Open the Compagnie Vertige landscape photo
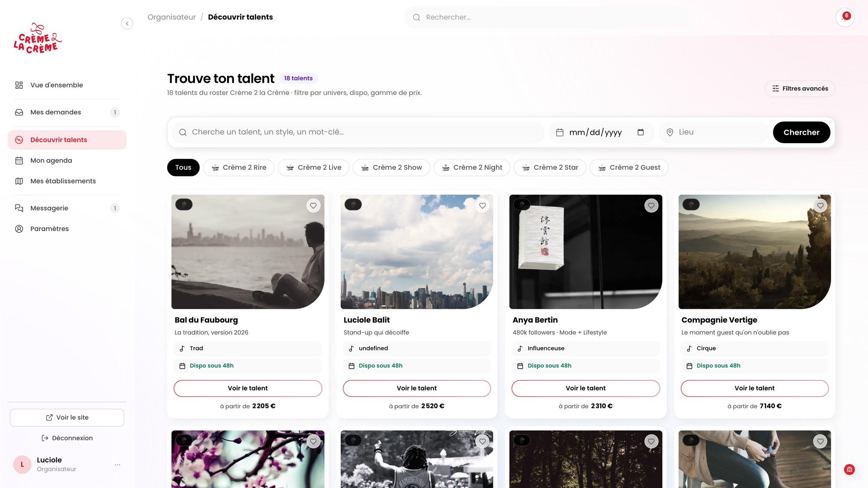The height and width of the screenshot is (488, 868). tap(754, 252)
